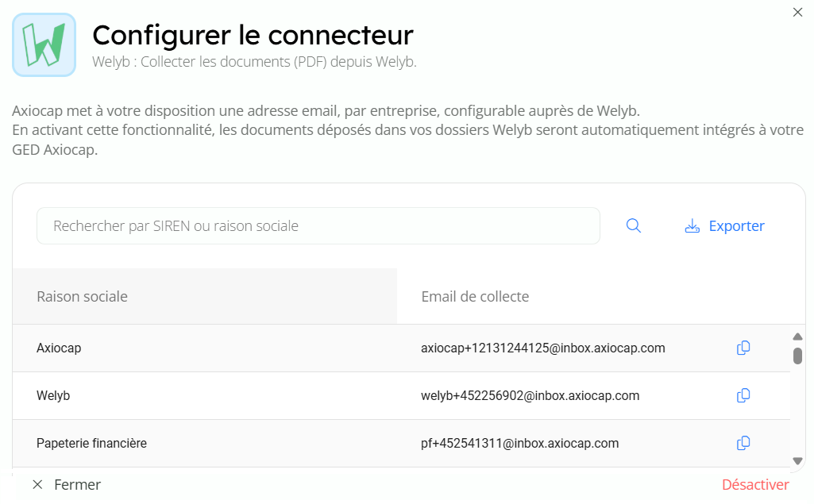Click the axiocap+12131244125 email address
Screen dimensions: 814x504
(542, 348)
